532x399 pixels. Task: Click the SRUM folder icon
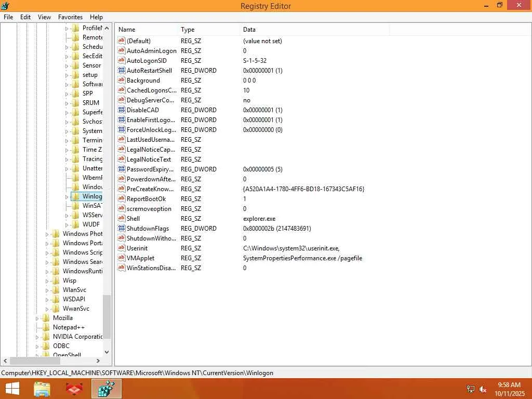(x=76, y=103)
